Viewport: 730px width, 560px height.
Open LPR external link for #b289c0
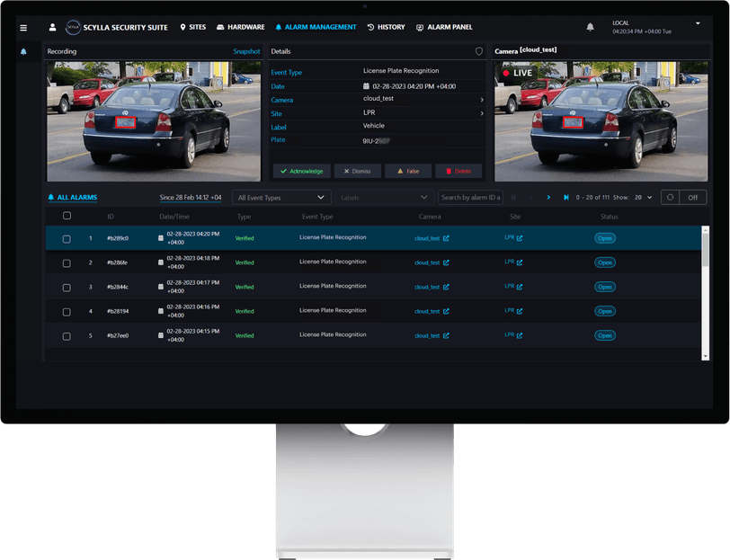pos(520,238)
